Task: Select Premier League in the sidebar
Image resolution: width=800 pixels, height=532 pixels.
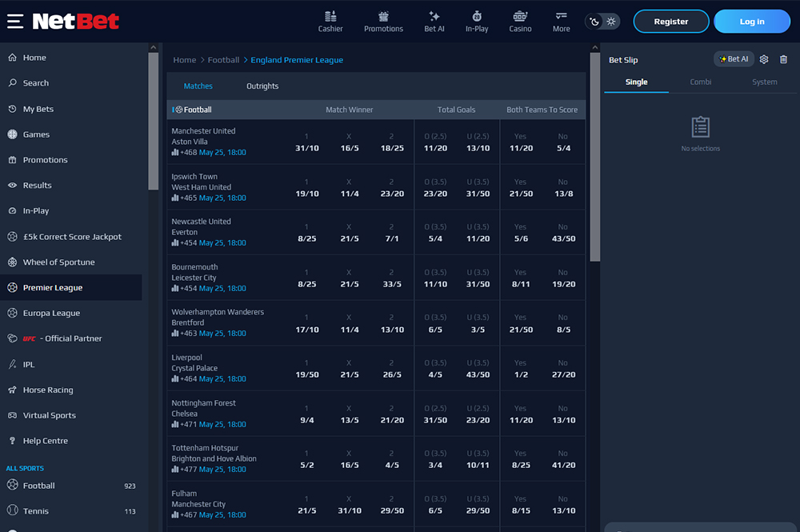Action: point(71,288)
